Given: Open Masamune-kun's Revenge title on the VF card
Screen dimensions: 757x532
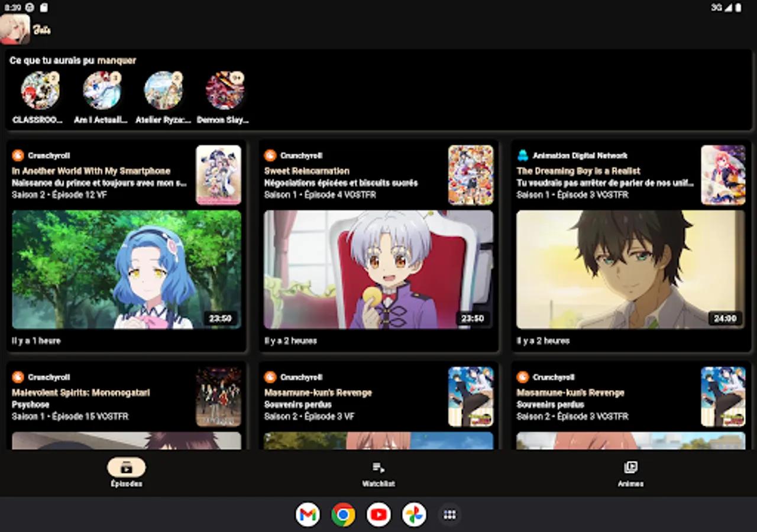Looking at the screenshot, I should [x=318, y=392].
